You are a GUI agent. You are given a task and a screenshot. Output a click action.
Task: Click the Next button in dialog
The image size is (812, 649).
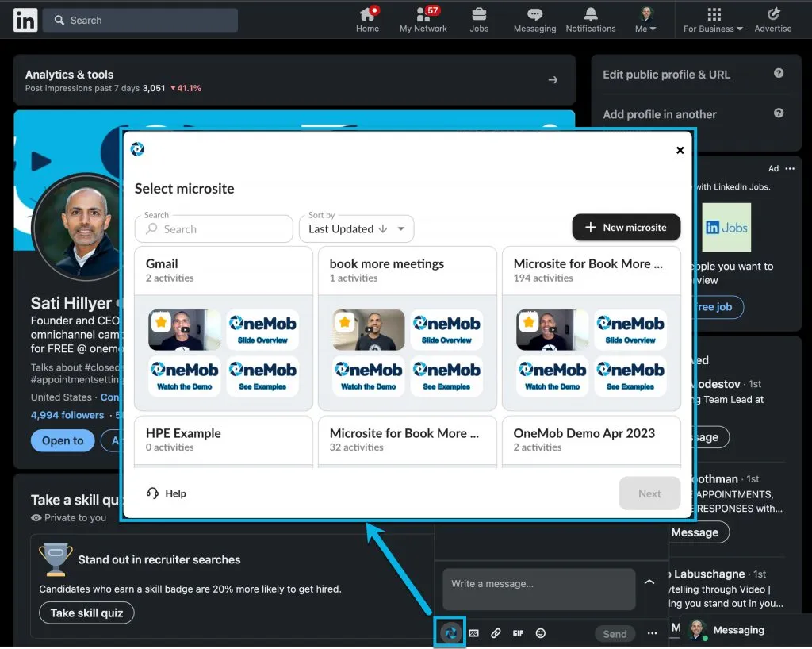point(649,493)
